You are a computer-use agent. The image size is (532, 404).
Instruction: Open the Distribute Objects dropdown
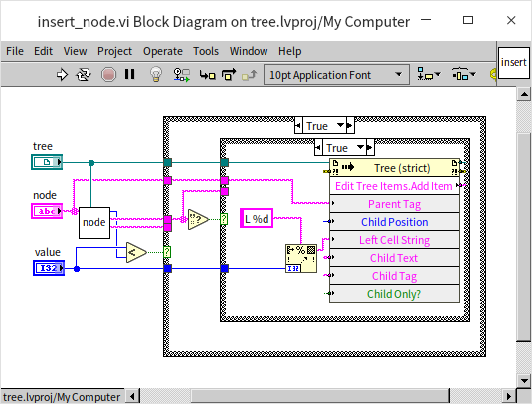[464, 74]
